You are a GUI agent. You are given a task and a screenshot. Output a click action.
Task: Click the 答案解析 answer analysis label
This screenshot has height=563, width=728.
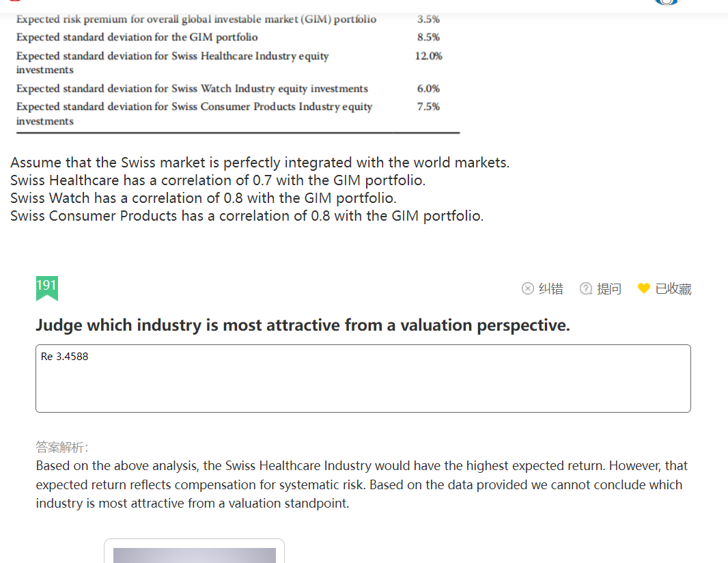(61, 447)
